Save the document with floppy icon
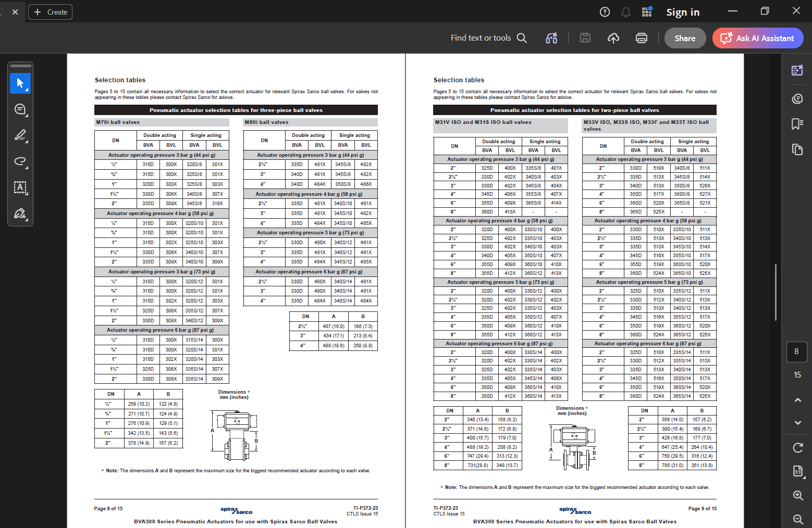The width and height of the screenshot is (812, 528). click(585, 38)
